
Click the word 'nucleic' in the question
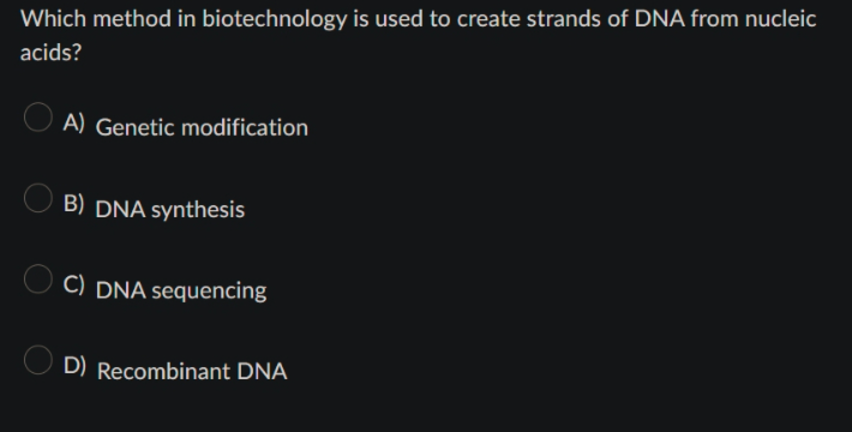click(x=780, y=19)
